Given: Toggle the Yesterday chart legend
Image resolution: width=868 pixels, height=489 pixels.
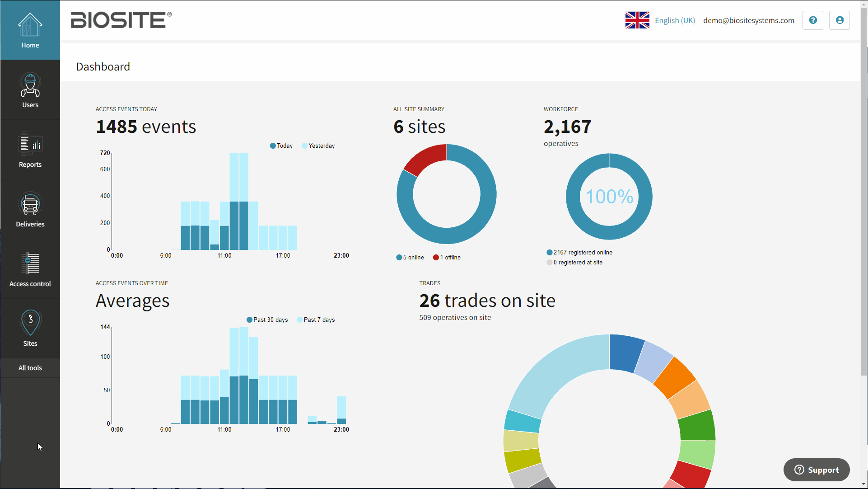Looking at the screenshot, I should pos(318,146).
